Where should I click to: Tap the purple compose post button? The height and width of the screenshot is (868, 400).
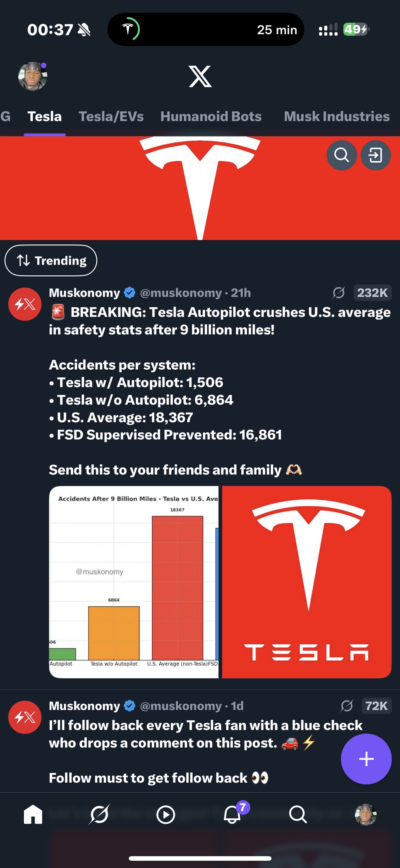click(366, 759)
